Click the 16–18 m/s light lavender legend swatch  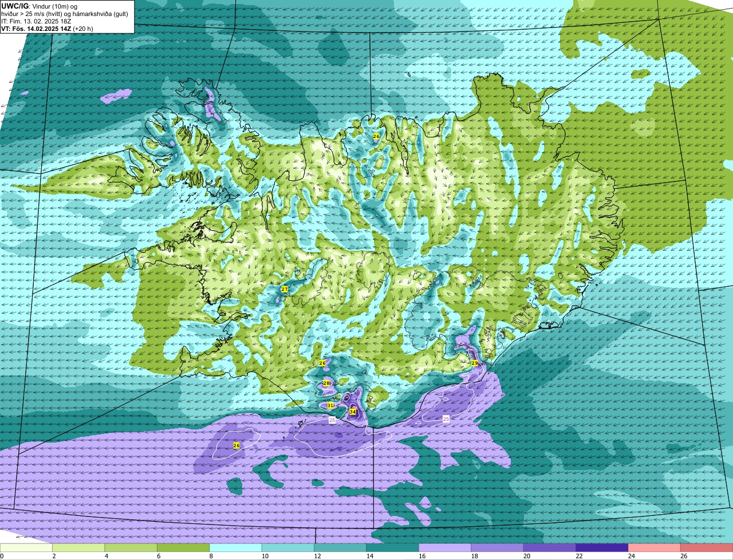point(445,548)
